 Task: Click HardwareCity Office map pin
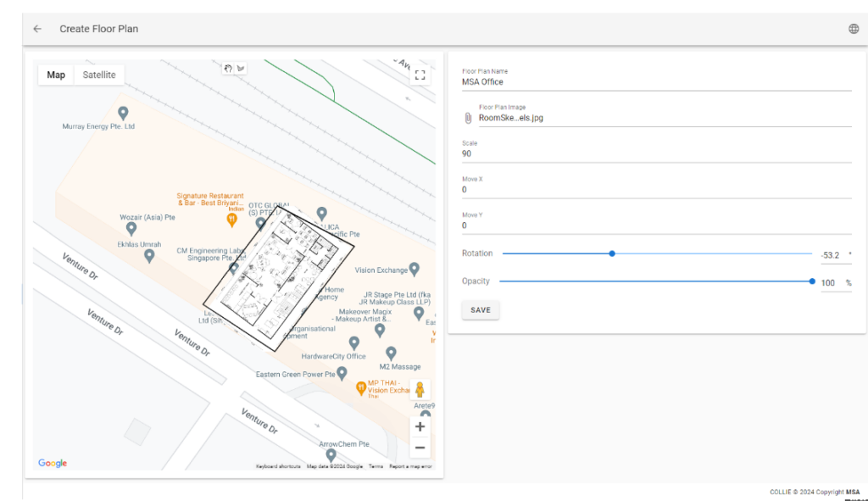pyautogui.click(x=353, y=343)
